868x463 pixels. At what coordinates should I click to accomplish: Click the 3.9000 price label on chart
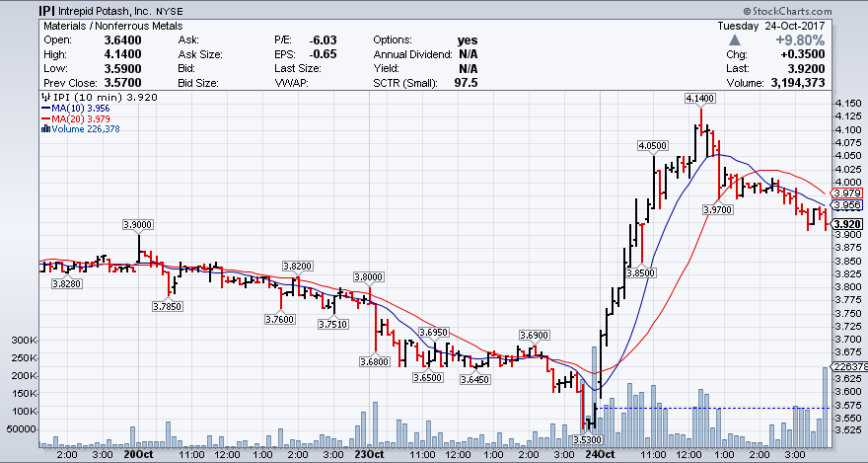point(139,225)
